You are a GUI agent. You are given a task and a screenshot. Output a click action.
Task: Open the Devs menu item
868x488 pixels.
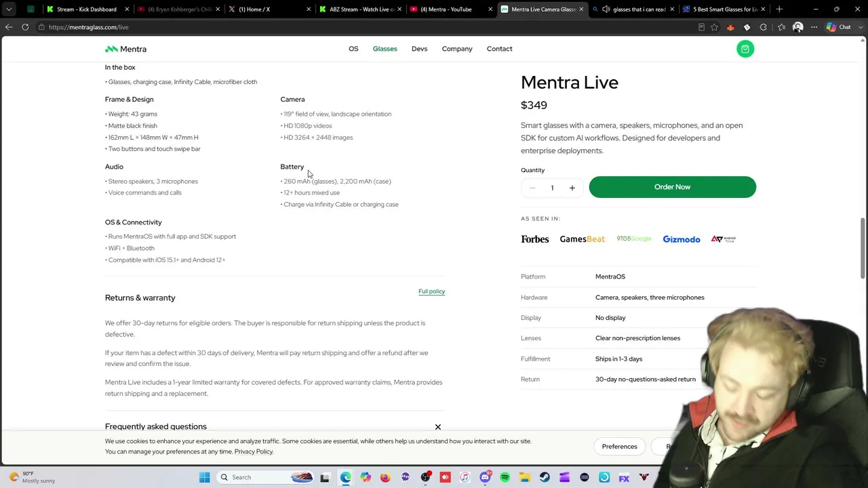click(x=419, y=49)
